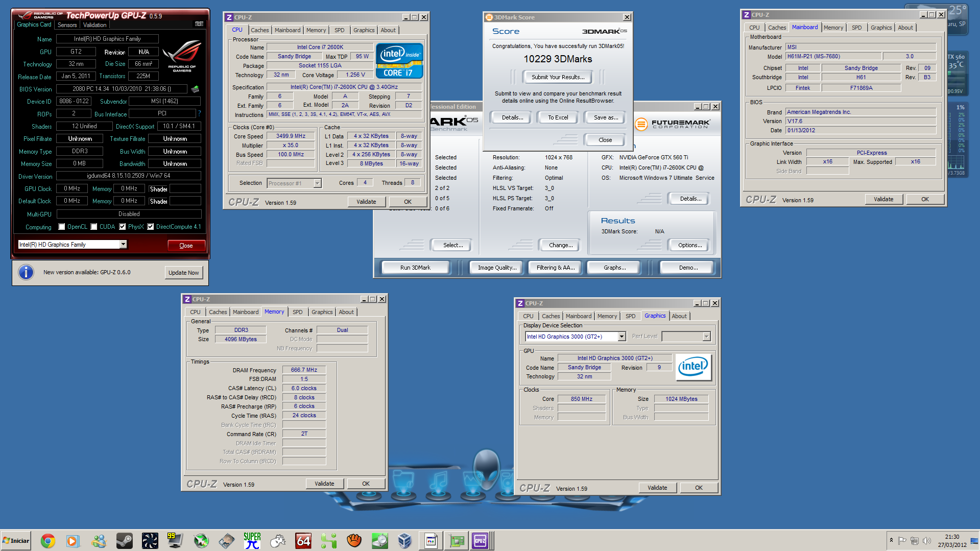980x551 pixels.
Task: Click the Graphs... button in 3DMark
Action: coord(615,268)
